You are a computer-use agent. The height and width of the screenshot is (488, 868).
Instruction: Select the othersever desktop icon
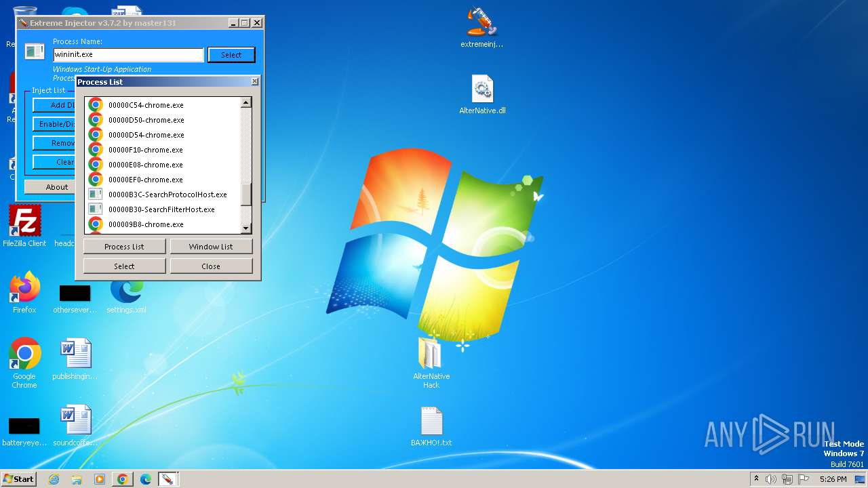[75, 299]
